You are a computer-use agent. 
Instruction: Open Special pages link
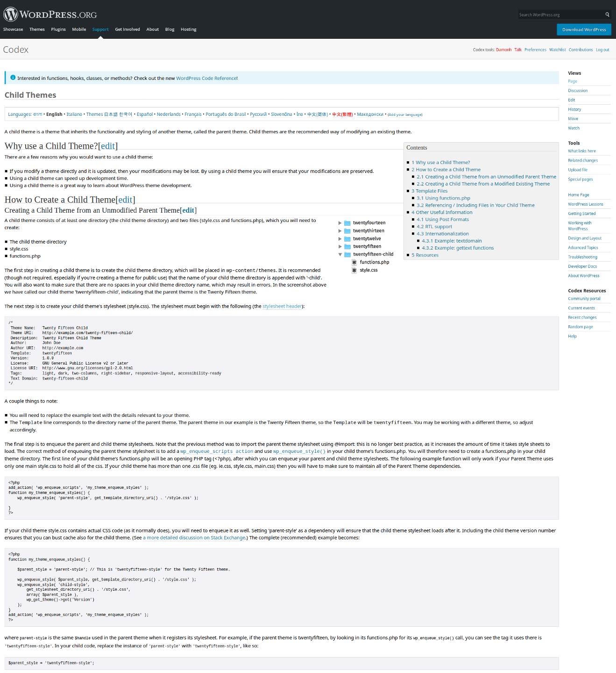[581, 179]
